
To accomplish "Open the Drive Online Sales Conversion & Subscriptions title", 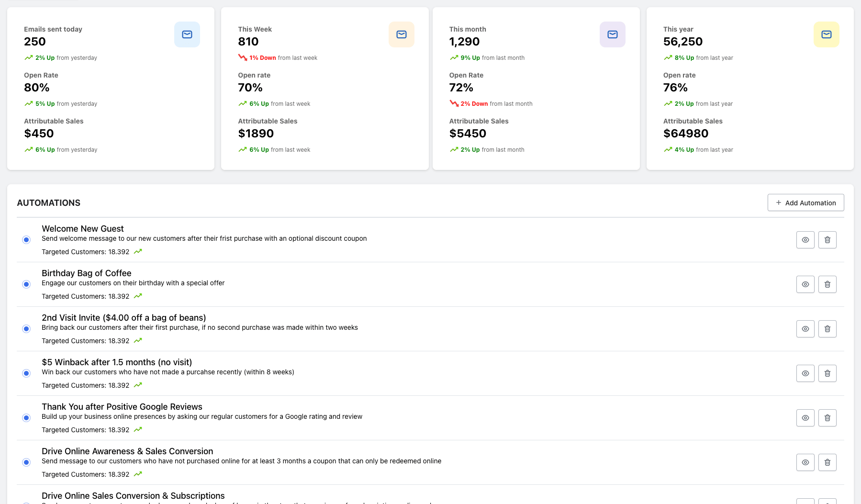I will (133, 496).
